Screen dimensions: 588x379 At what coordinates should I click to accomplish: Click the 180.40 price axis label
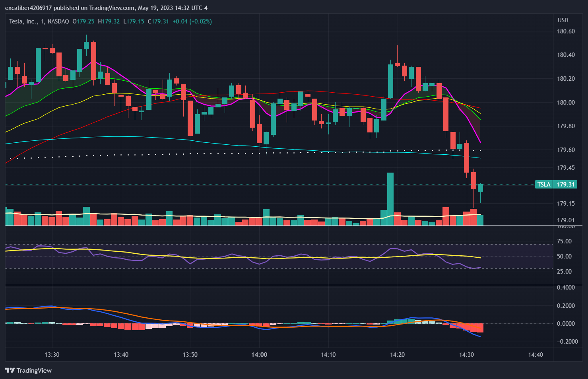tap(566, 55)
